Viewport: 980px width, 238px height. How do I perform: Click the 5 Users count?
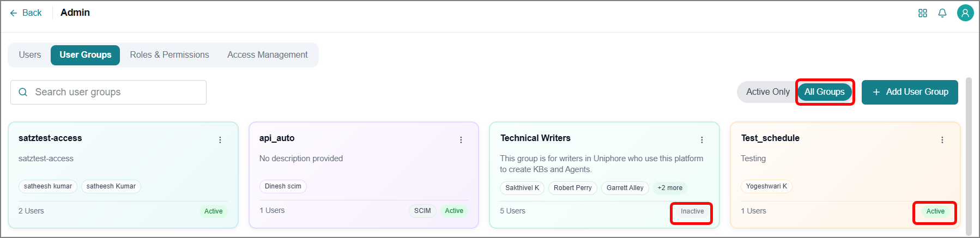point(512,211)
